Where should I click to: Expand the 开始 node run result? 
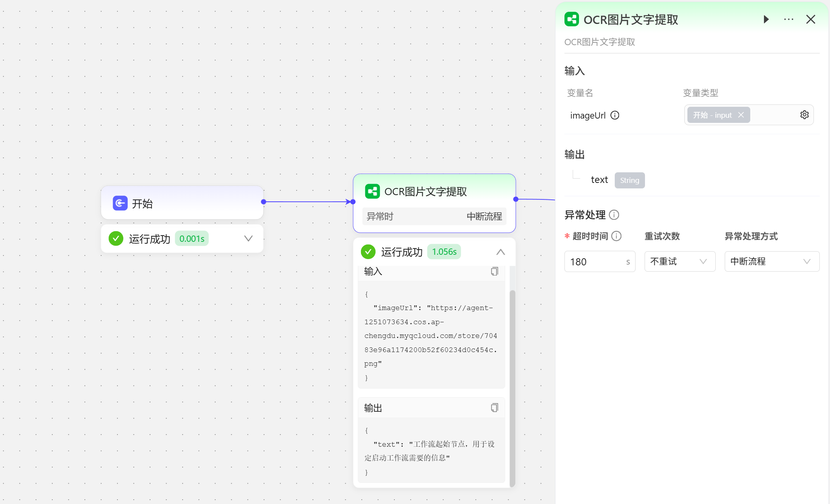[248, 239]
